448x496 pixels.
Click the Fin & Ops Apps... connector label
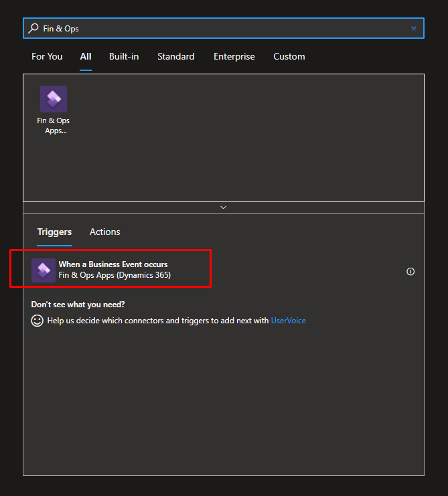(54, 126)
